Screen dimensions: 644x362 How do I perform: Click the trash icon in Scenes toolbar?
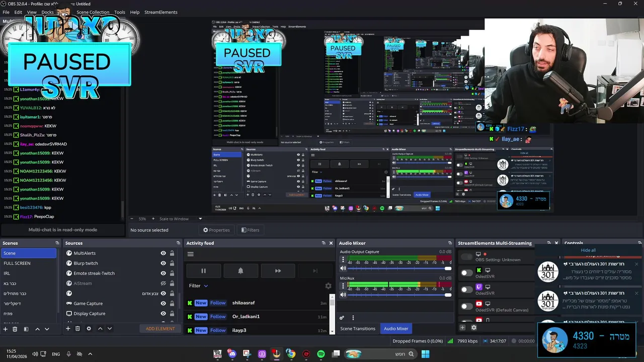click(x=15, y=329)
